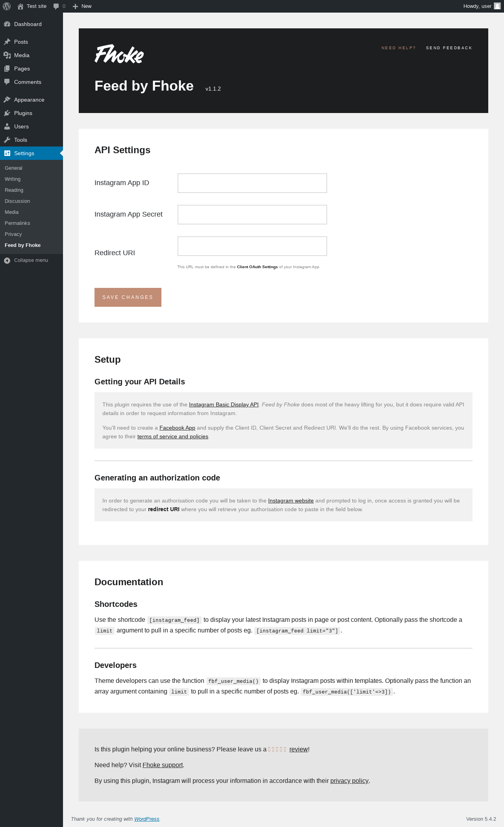
Task: Focus the Instagram App ID field
Action: pos(252,183)
